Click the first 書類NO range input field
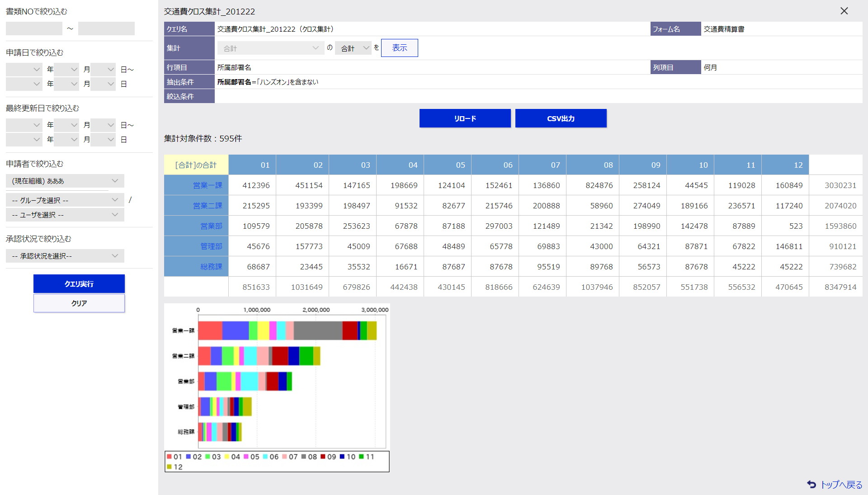This screenshot has height=495, width=868. (x=34, y=28)
